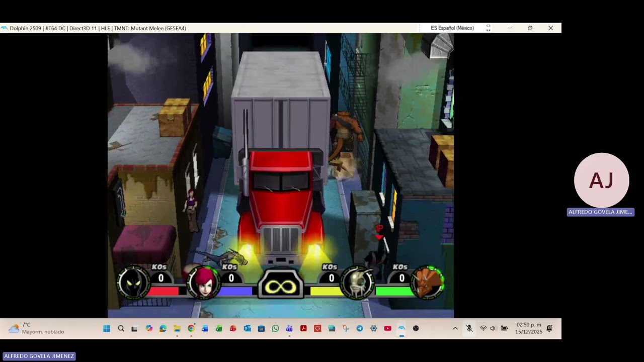Open Task View from the taskbar
The width and height of the screenshot is (644, 362).
(x=134, y=329)
